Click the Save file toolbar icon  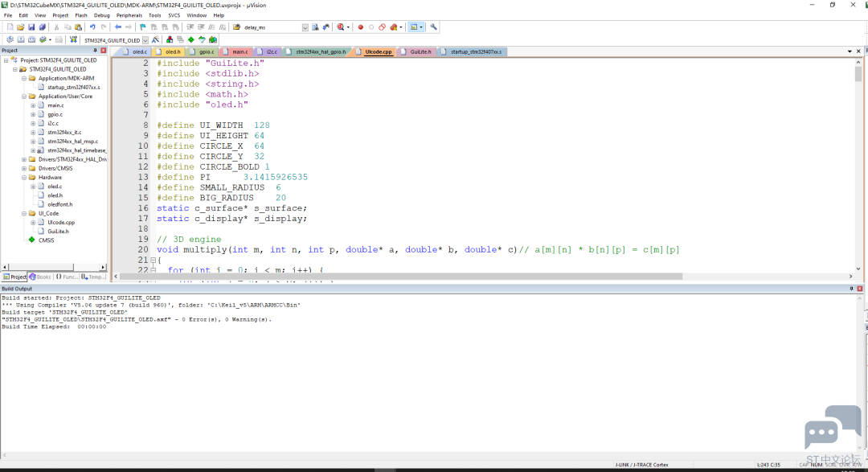[31, 27]
